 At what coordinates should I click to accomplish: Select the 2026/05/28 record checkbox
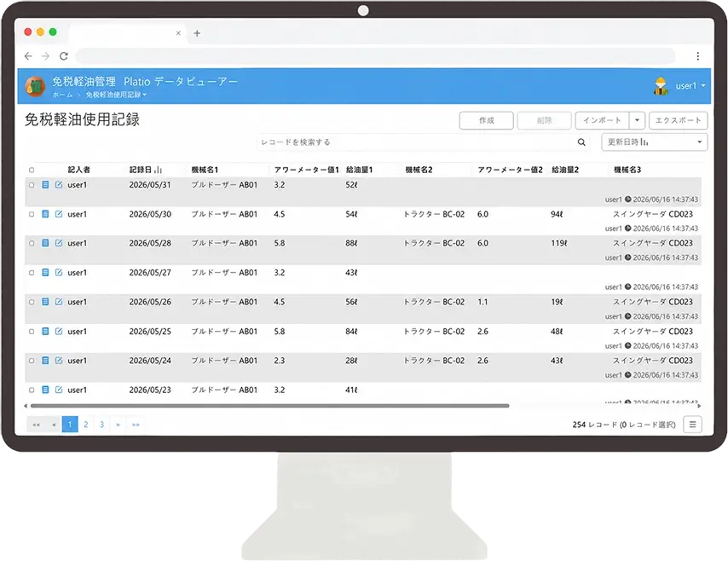pos(32,243)
